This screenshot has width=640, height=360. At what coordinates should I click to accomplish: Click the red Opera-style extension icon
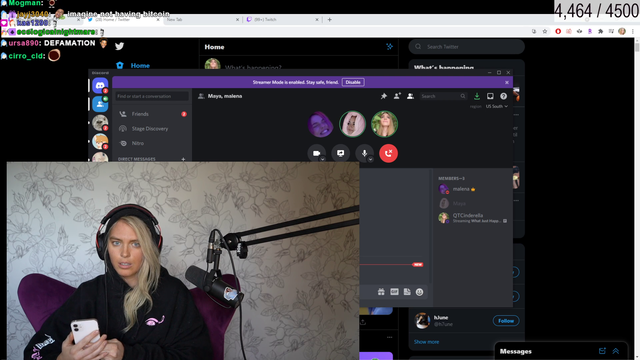click(558, 31)
